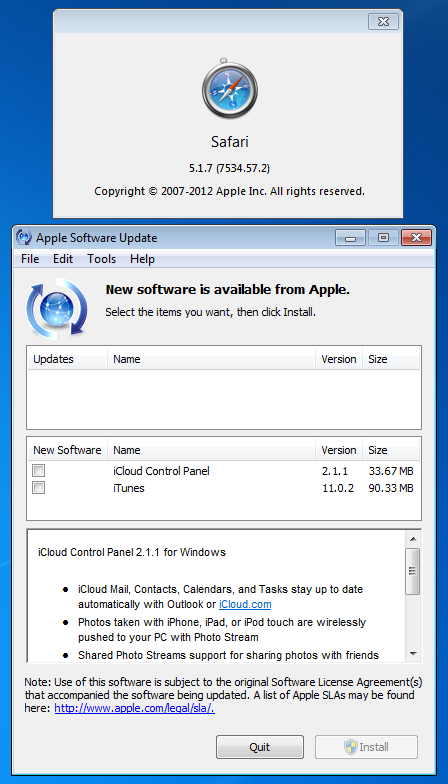Click the Name header in New Software list
Viewport: 448px width, 784px height.
pyautogui.click(x=212, y=450)
